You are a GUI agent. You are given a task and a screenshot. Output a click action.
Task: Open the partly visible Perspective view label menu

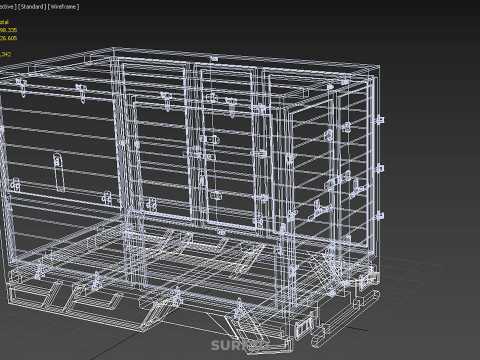[x=8, y=7]
